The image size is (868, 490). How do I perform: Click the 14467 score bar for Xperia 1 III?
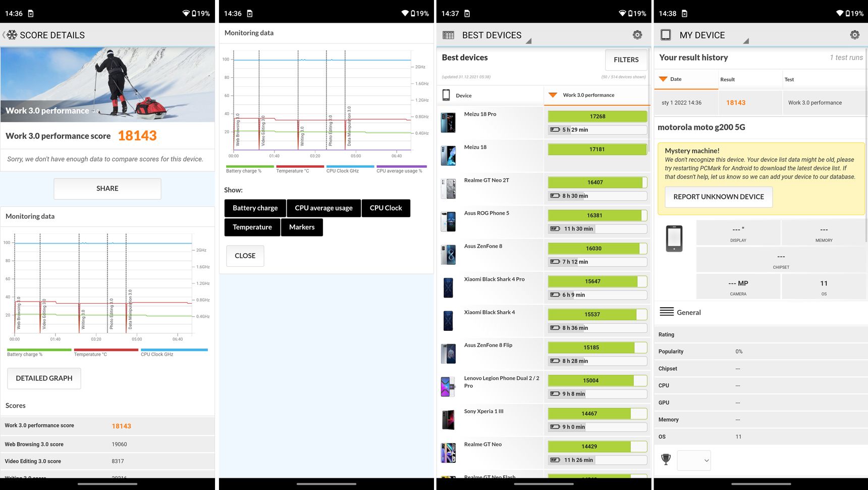[x=598, y=414]
